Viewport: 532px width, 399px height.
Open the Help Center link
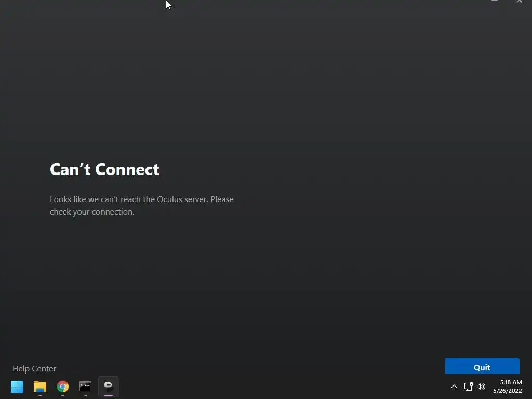(34, 368)
